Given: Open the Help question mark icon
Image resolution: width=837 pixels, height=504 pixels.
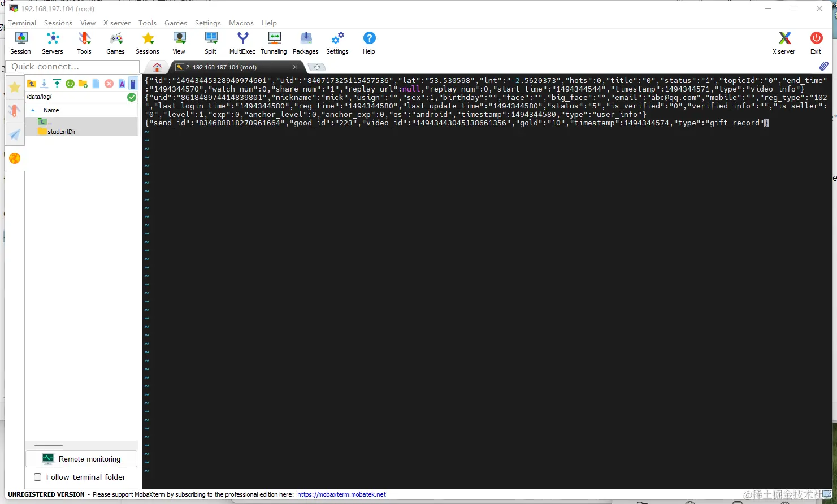Looking at the screenshot, I should click(369, 43).
